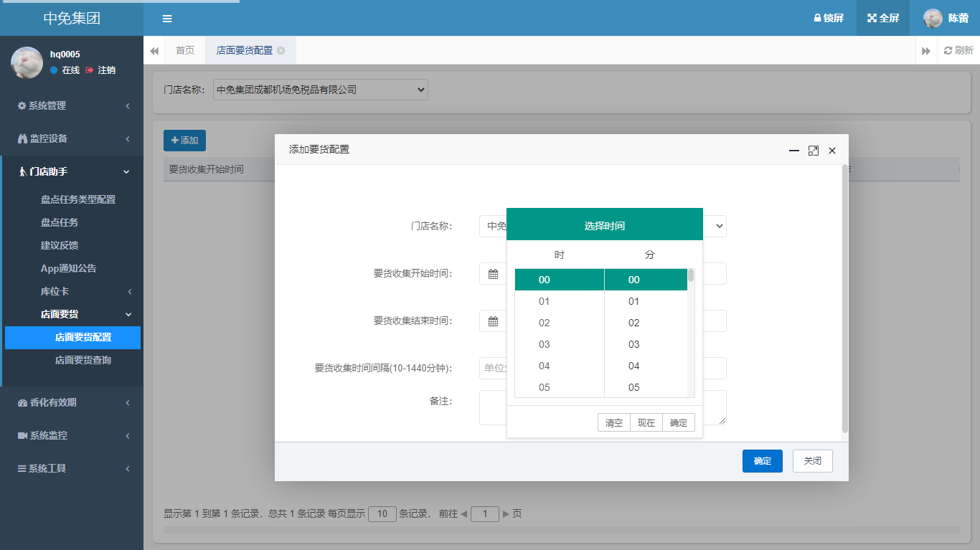
Task: Close the 店面要货配置 tab
Action: point(281,50)
